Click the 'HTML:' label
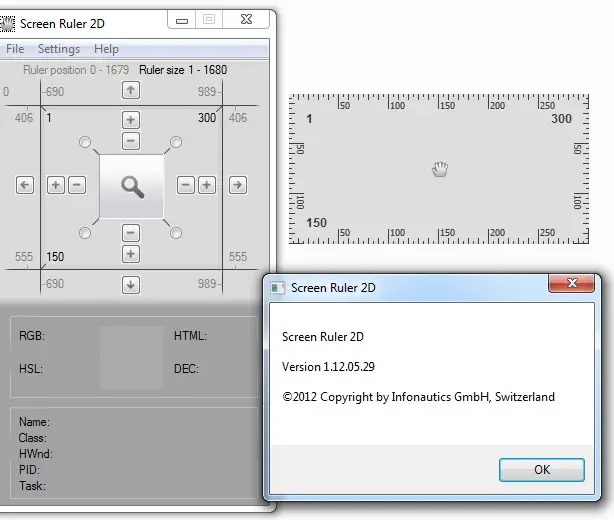The width and height of the screenshot is (614, 520). coord(190,336)
